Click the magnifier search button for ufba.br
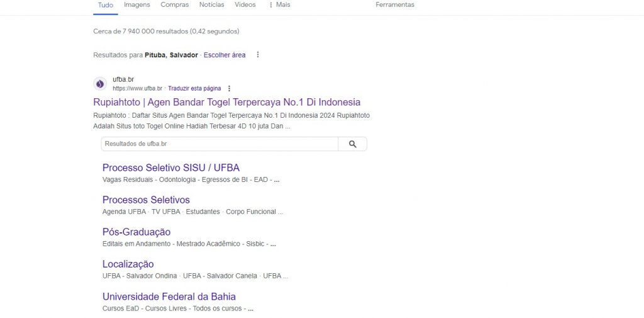The width and height of the screenshot is (644, 318). (x=352, y=144)
